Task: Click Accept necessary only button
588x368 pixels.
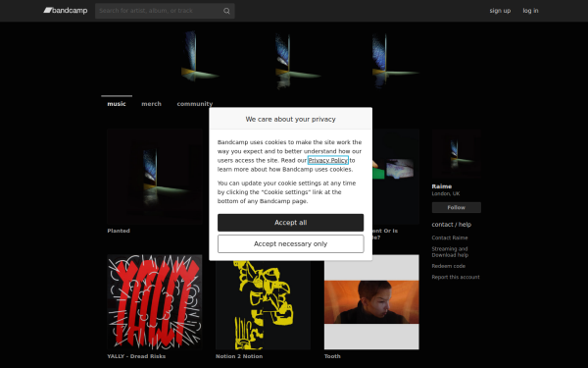Action: [291, 244]
